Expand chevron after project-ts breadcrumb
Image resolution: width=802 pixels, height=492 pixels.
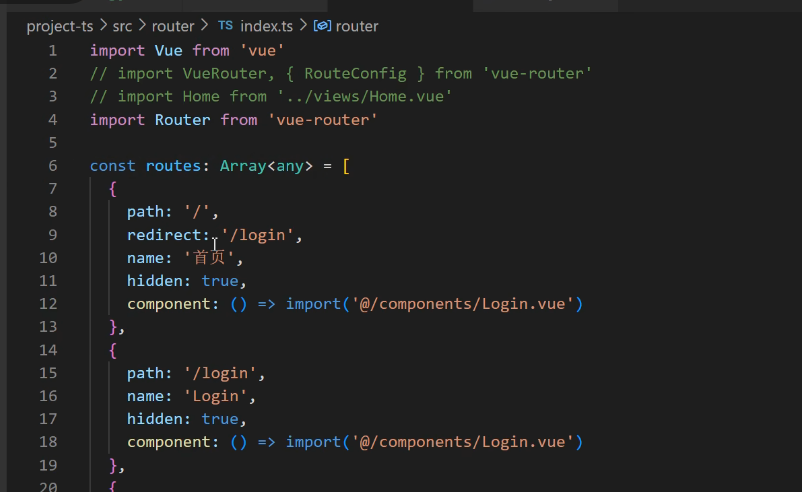click(x=103, y=26)
